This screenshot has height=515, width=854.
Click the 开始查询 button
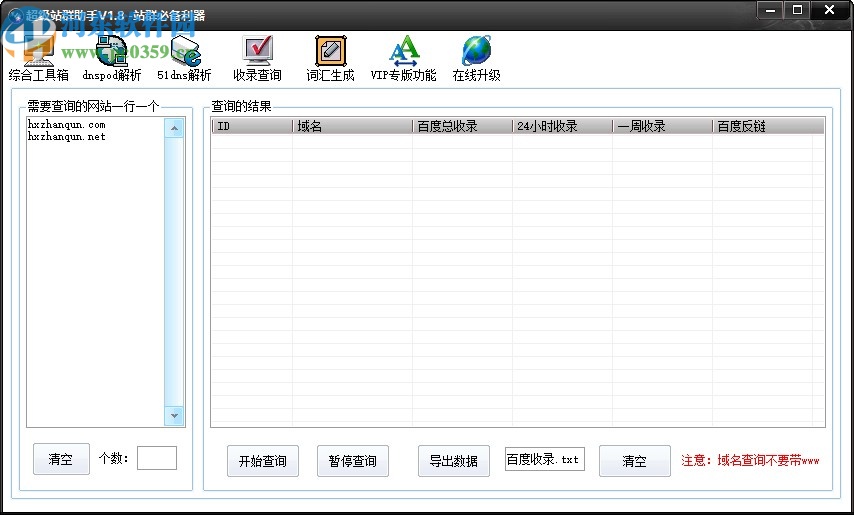click(x=263, y=461)
